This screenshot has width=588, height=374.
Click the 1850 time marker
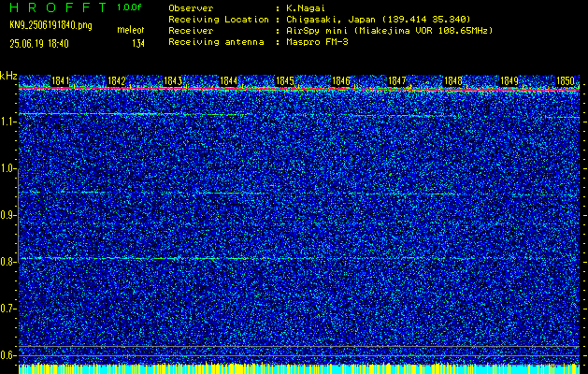tap(566, 81)
